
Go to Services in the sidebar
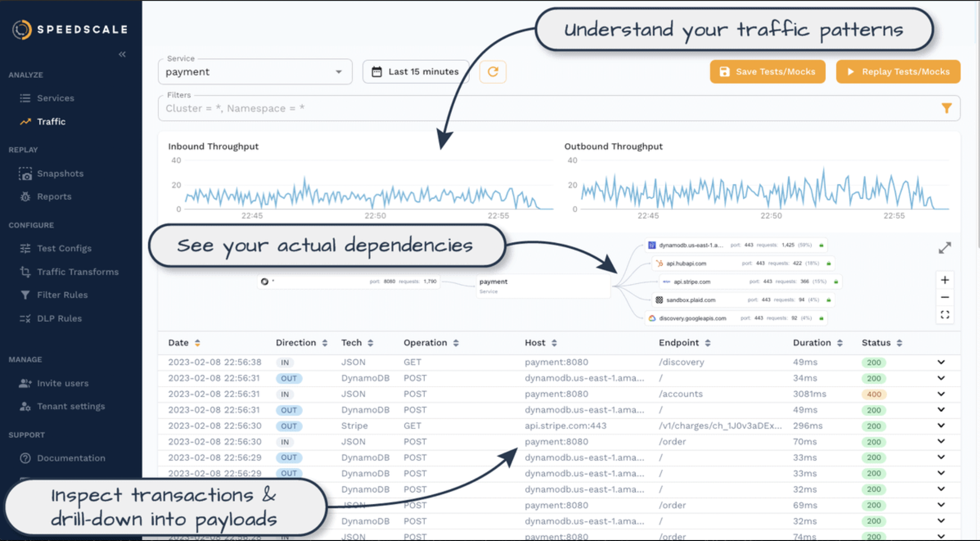[56, 98]
